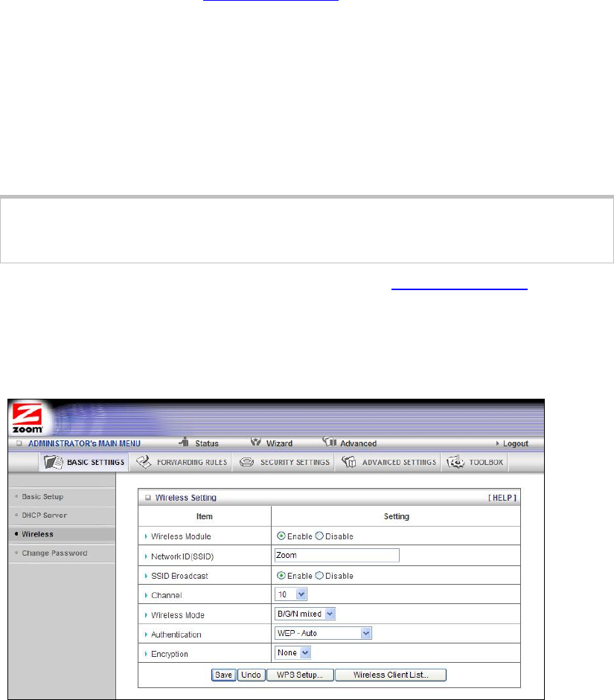Click the Forwarding Rules icon
The image size is (614, 700).
coord(144,462)
